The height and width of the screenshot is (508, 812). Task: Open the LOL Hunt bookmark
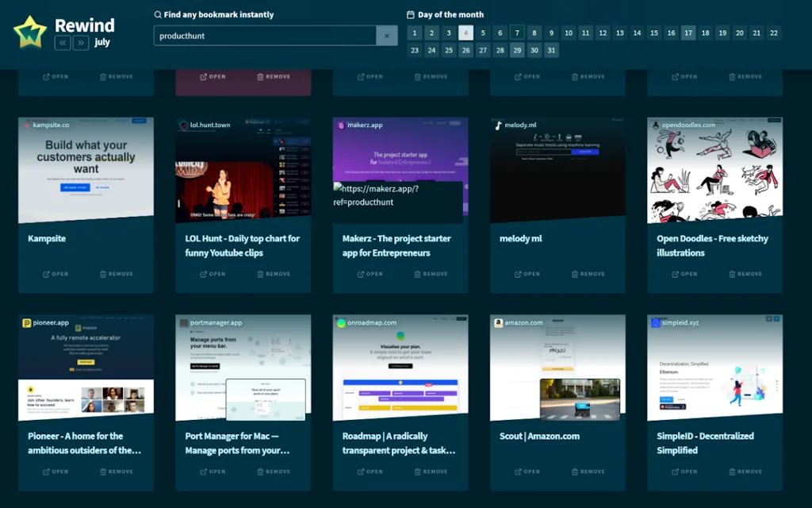213,274
